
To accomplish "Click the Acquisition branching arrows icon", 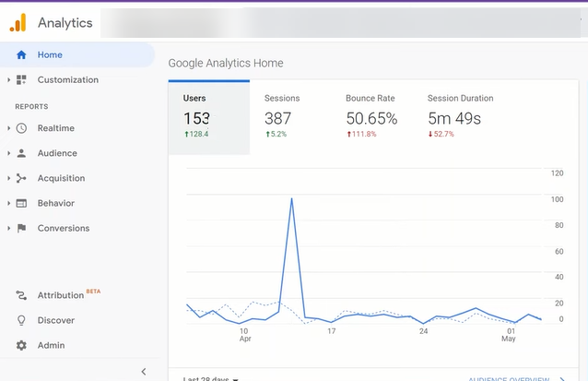I will (21, 178).
